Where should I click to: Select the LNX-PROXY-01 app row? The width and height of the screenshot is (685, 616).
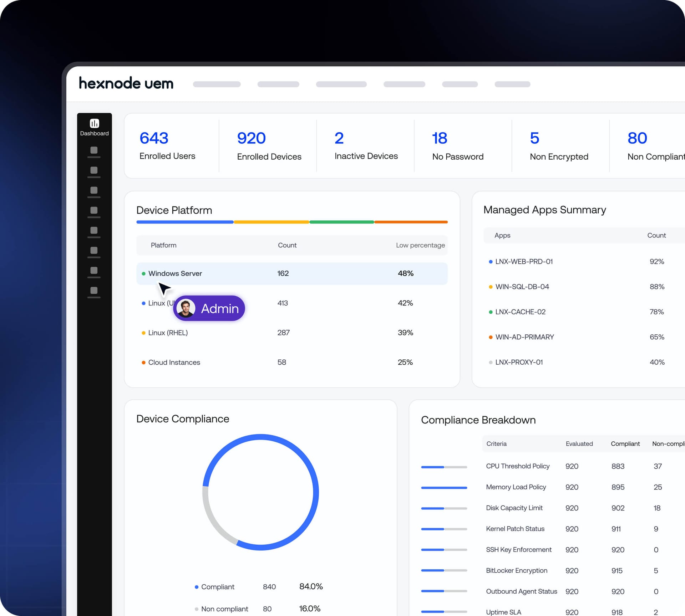pyautogui.click(x=584, y=362)
